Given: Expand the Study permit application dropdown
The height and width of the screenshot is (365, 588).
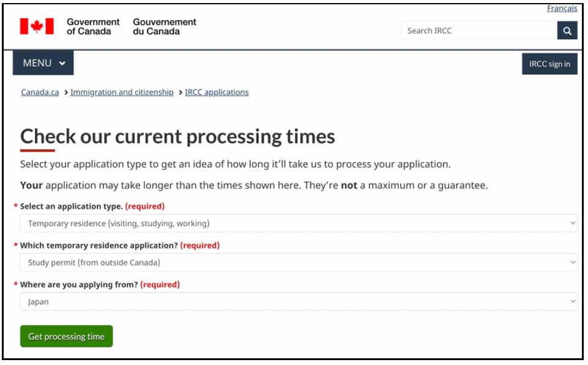Looking at the screenshot, I should tap(298, 263).
